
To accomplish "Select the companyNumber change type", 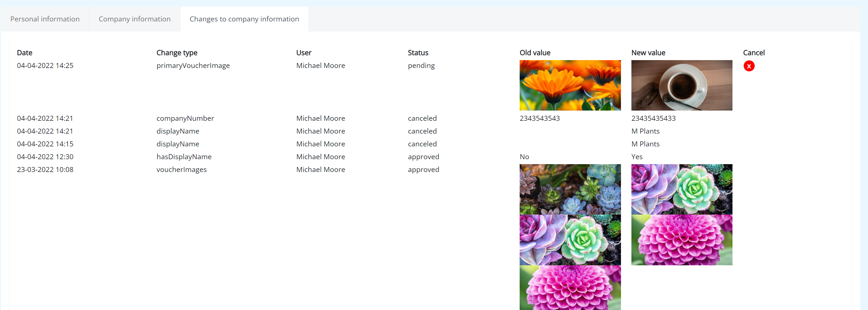I will coord(185,118).
